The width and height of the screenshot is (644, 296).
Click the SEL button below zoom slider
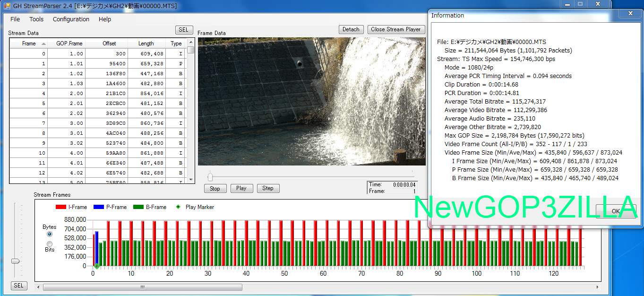click(x=18, y=286)
